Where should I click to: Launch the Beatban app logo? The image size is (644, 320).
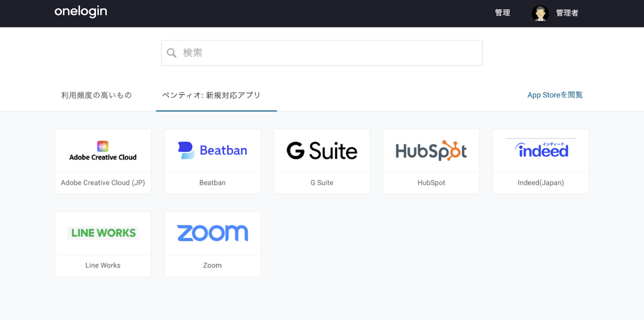(212, 150)
